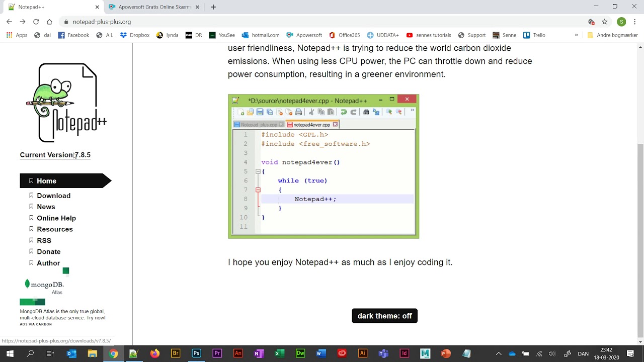Open the Trello bookmark
The image size is (644, 362).
534,35
